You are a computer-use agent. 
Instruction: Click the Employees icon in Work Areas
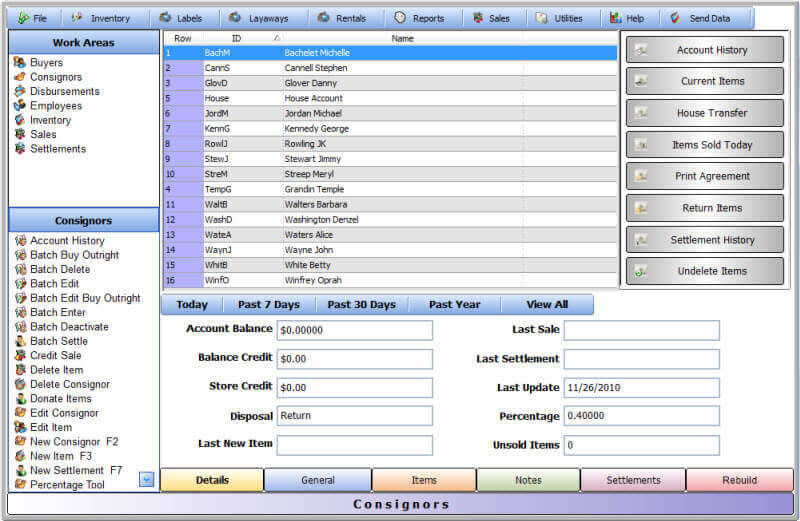click(20, 105)
